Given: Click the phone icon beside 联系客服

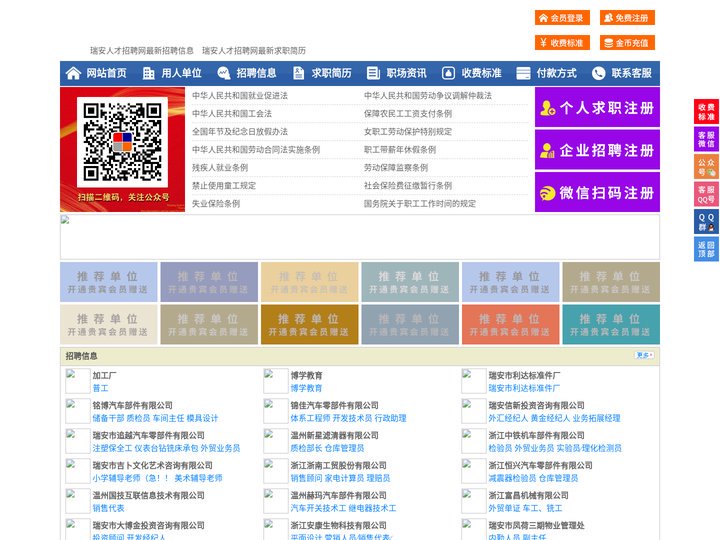Looking at the screenshot, I should point(598,73).
